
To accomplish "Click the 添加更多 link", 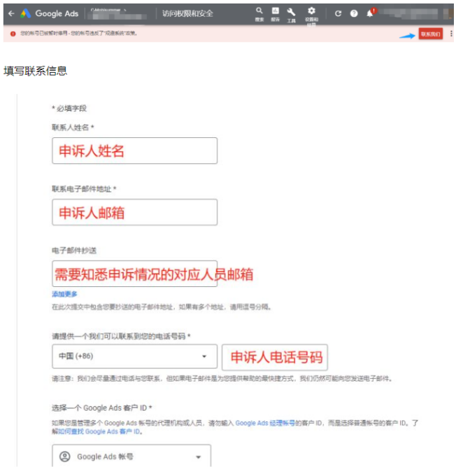I will pyautogui.click(x=64, y=294).
